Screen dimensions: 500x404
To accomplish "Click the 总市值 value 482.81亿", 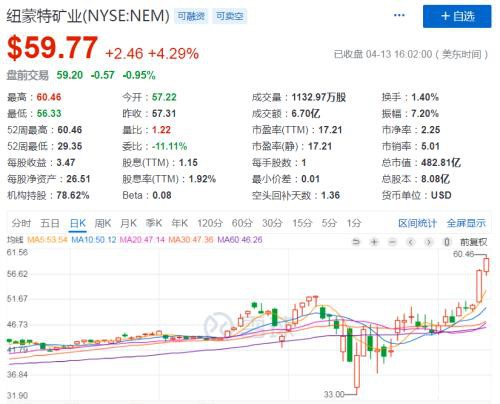I will pyautogui.click(x=441, y=163).
